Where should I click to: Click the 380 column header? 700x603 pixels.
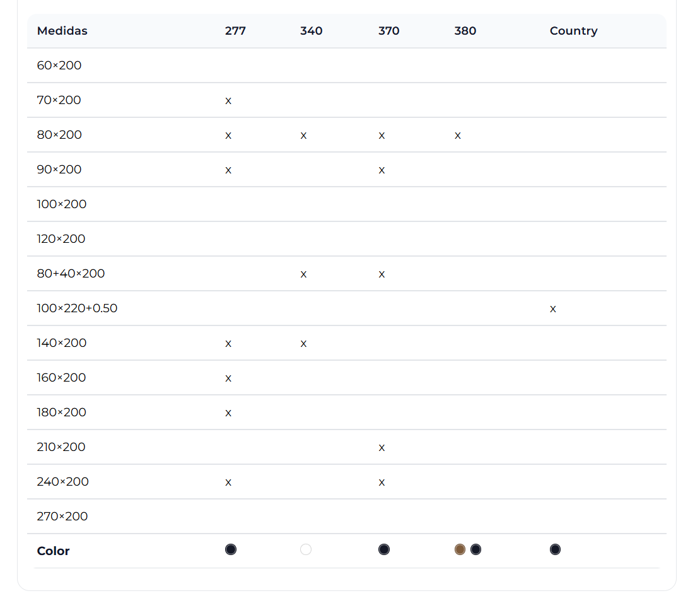[465, 31]
